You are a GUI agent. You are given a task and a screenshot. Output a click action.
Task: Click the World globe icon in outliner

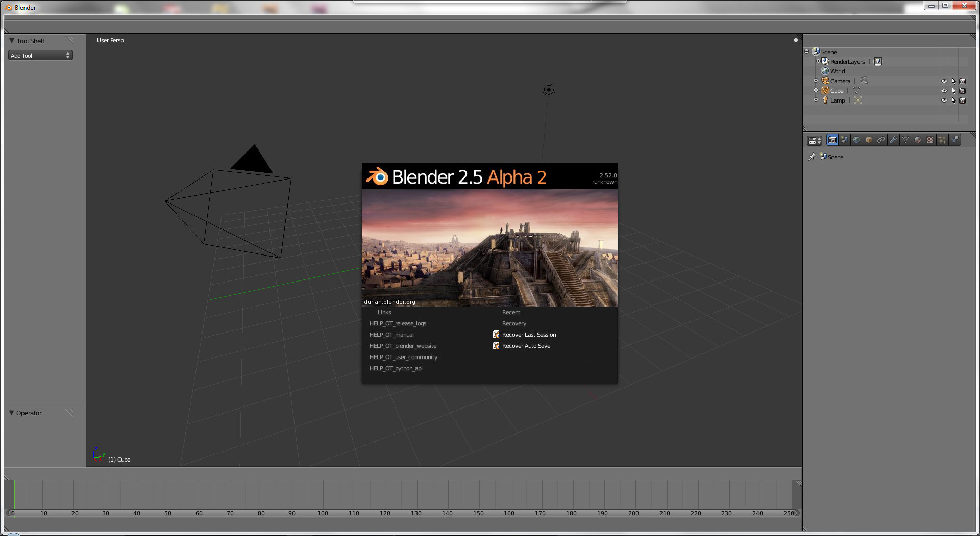[x=825, y=71]
